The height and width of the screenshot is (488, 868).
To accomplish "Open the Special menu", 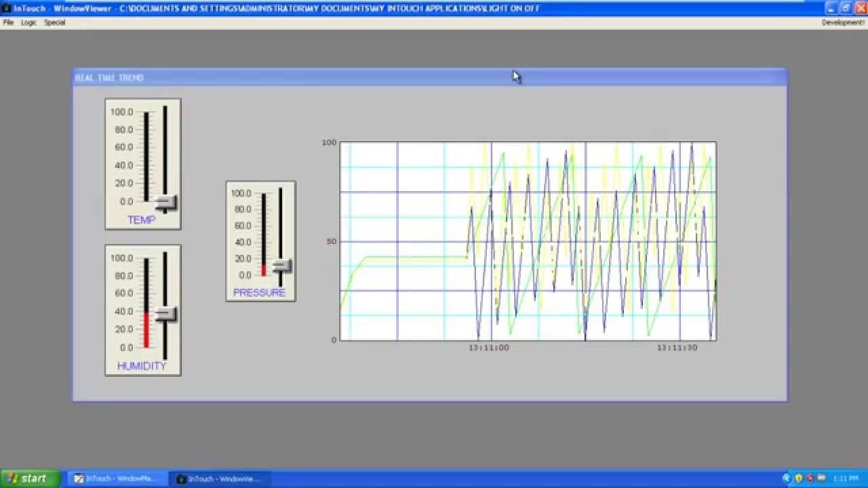I will coord(54,22).
